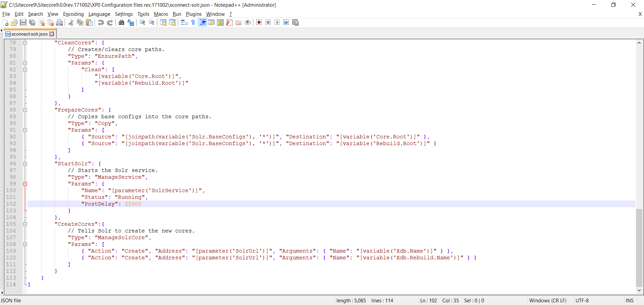The image size is (644, 305).
Task: Click the New file toolbar icon
Action: (5, 23)
